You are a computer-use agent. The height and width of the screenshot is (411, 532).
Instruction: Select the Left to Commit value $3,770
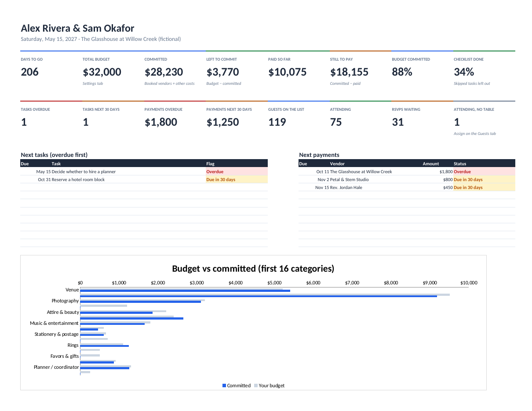click(222, 72)
